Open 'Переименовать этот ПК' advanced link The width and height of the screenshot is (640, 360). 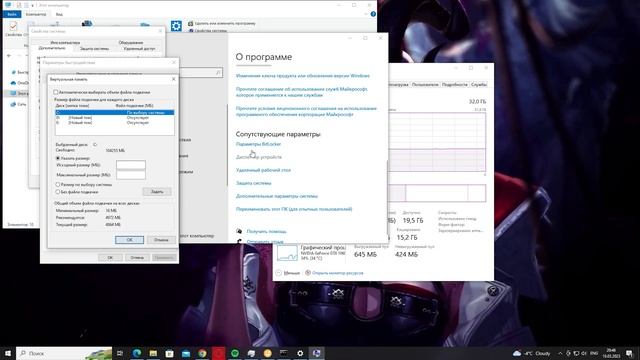click(x=294, y=209)
